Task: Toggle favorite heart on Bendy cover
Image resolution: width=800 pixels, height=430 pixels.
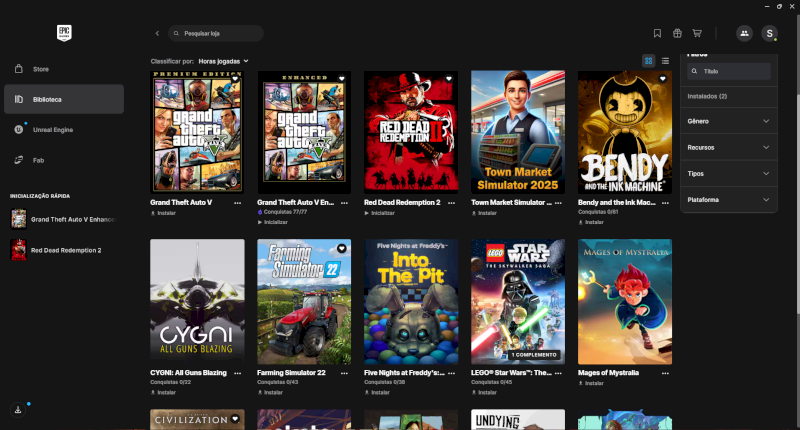Action: [x=663, y=79]
